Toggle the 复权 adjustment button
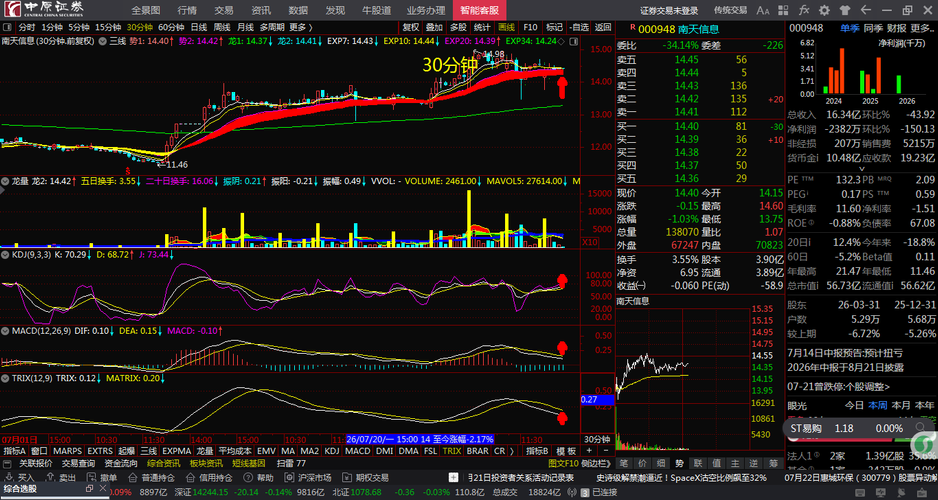 click(411, 27)
